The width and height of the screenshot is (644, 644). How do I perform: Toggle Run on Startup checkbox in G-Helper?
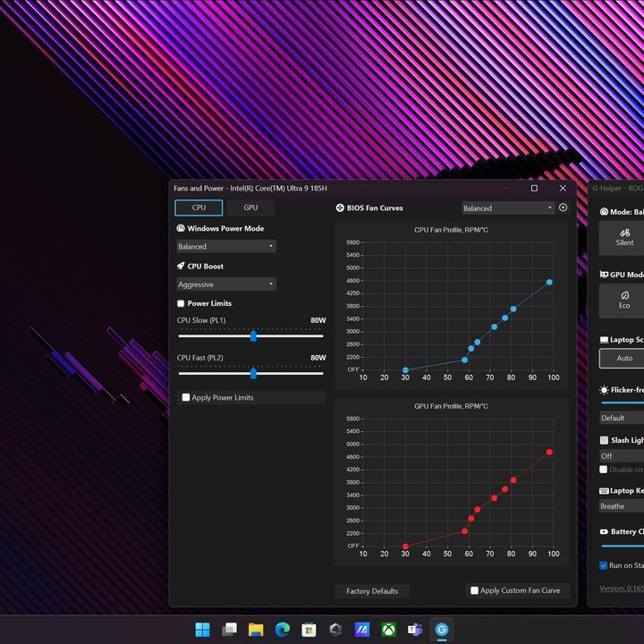pos(604,565)
